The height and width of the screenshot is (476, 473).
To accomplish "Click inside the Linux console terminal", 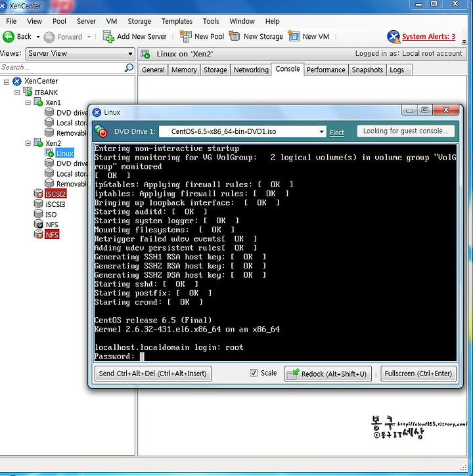I will click(x=275, y=253).
